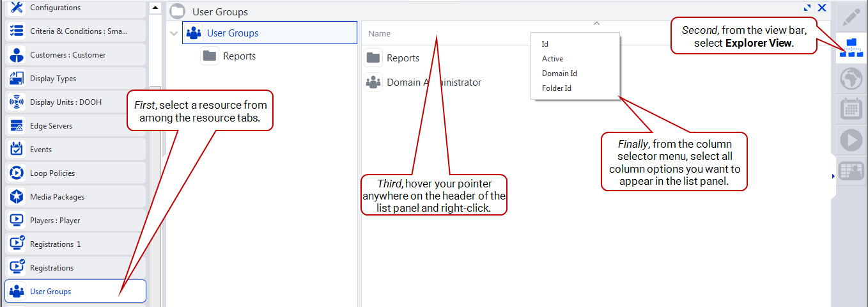Expand the view bar side arrow
The height and width of the screenshot is (307, 868).
click(x=833, y=176)
